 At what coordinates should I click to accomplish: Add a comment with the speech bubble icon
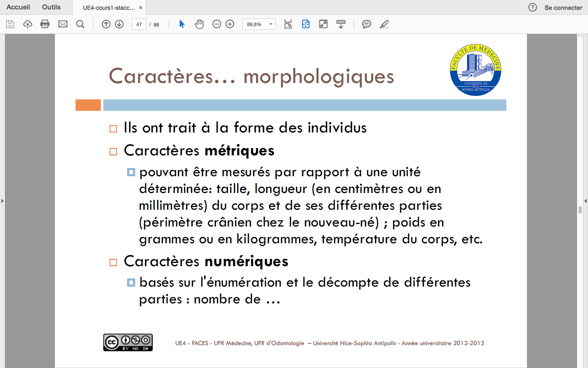(x=367, y=24)
